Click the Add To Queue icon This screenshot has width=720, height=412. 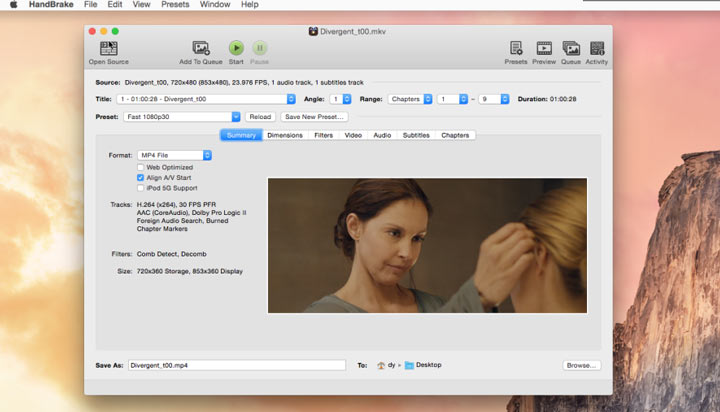click(201, 48)
